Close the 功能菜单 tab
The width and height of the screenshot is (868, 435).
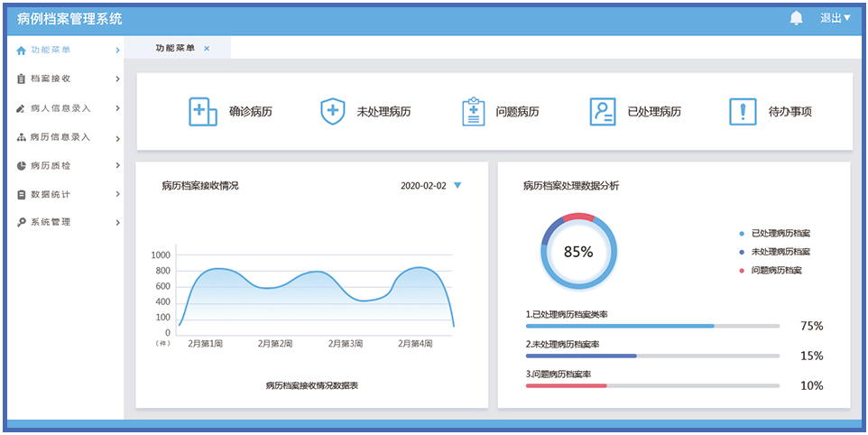click(207, 49)
